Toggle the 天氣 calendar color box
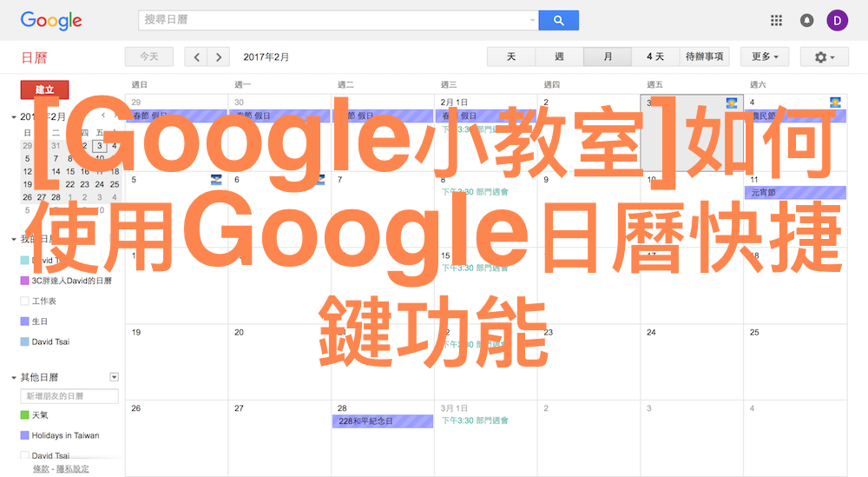868x477 pixels. 24,414
